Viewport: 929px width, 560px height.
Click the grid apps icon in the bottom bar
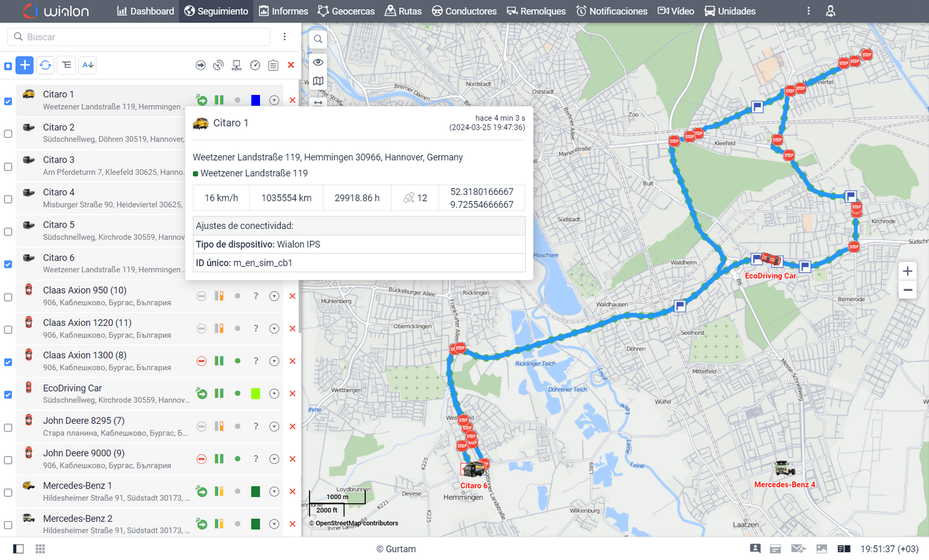coord(40,548)
